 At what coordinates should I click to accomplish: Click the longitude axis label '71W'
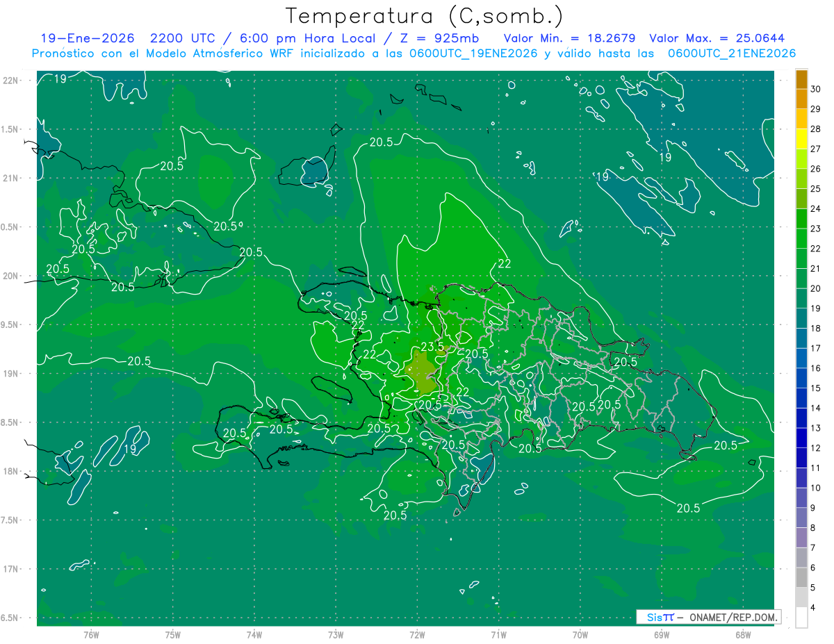pos(498,634)
